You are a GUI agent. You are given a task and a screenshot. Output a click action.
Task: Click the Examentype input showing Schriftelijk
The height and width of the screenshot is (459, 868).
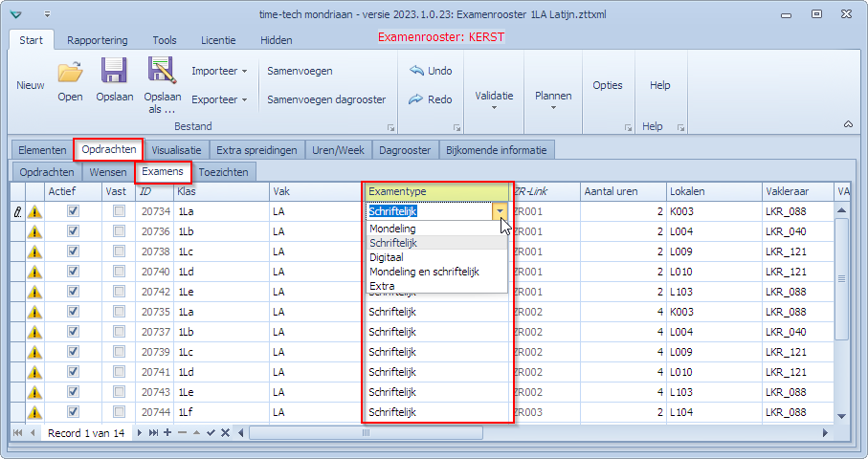[430, 211]
